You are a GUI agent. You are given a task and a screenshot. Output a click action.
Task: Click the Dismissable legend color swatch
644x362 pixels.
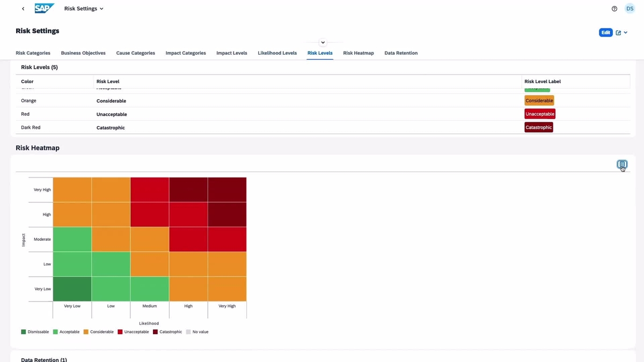pos(23,331)
